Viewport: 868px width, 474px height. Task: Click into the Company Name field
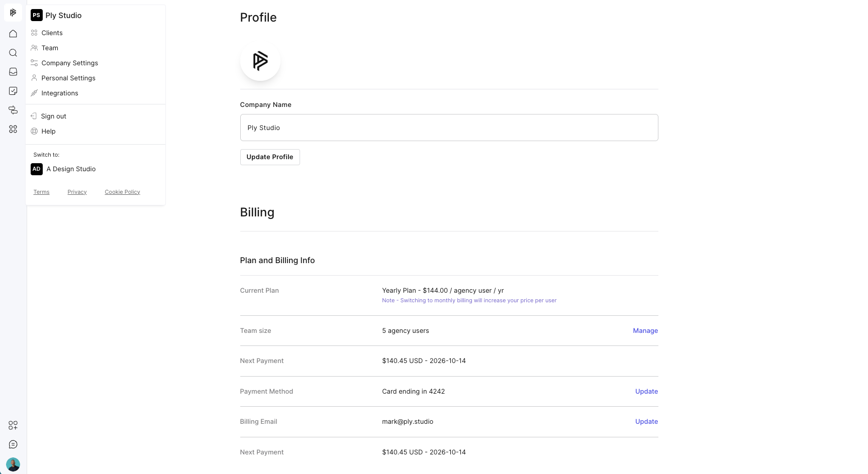[x=449, y=128]
